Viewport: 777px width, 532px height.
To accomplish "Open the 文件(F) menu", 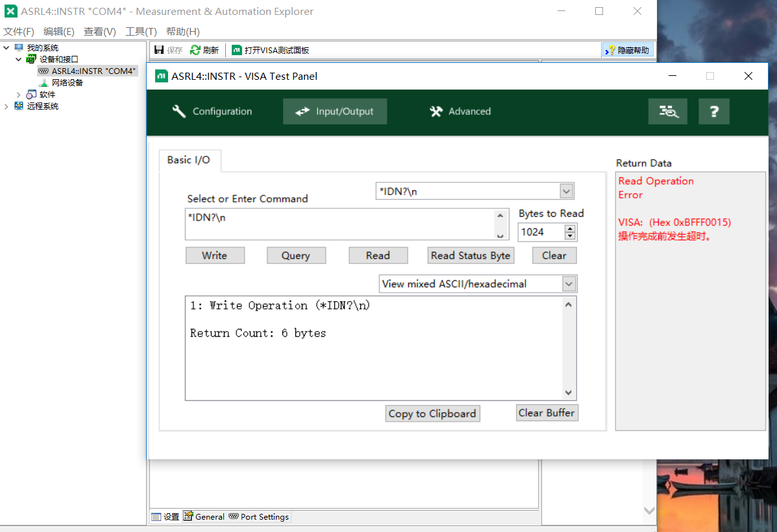I will (19, 32).
